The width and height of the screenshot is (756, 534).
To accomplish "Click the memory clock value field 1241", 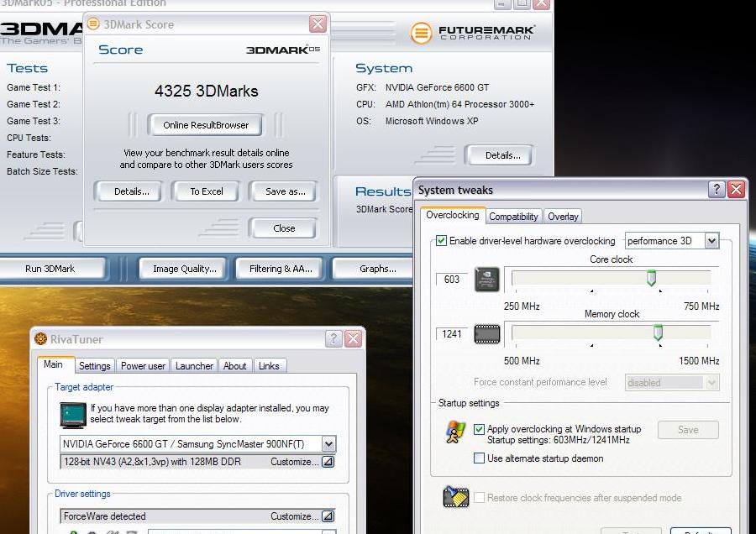I will click(x=452, y=333).
